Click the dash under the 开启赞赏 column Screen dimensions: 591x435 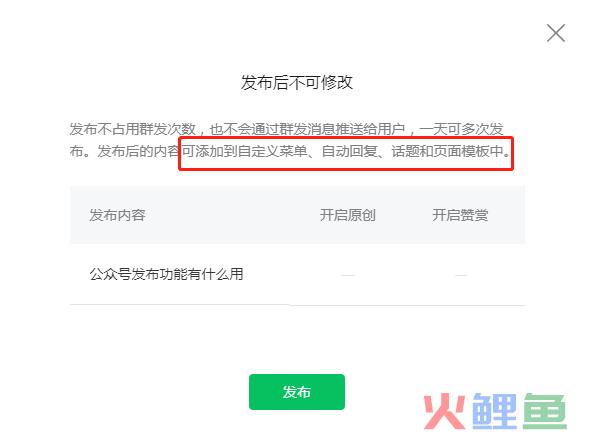[461, 275]
